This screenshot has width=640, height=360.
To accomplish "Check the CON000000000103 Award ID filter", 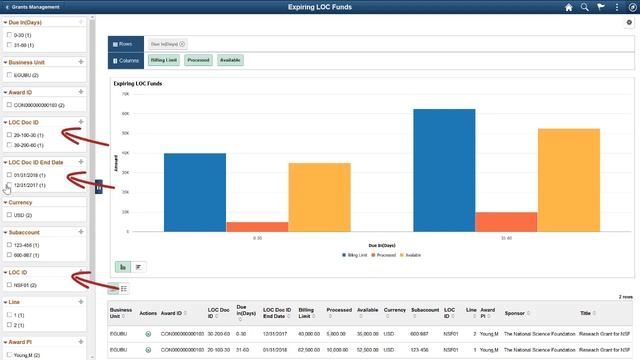I will pos(9,105).
